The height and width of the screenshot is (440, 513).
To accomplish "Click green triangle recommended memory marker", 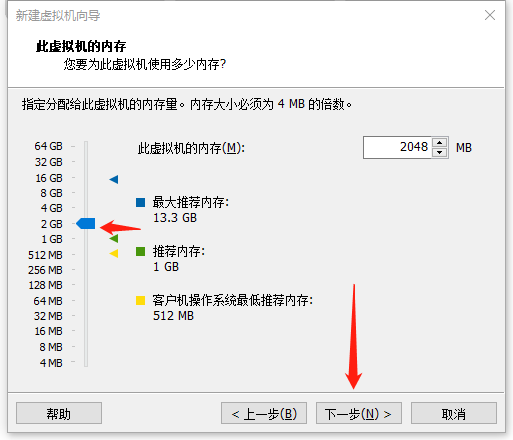I will (x=114, y=238).
